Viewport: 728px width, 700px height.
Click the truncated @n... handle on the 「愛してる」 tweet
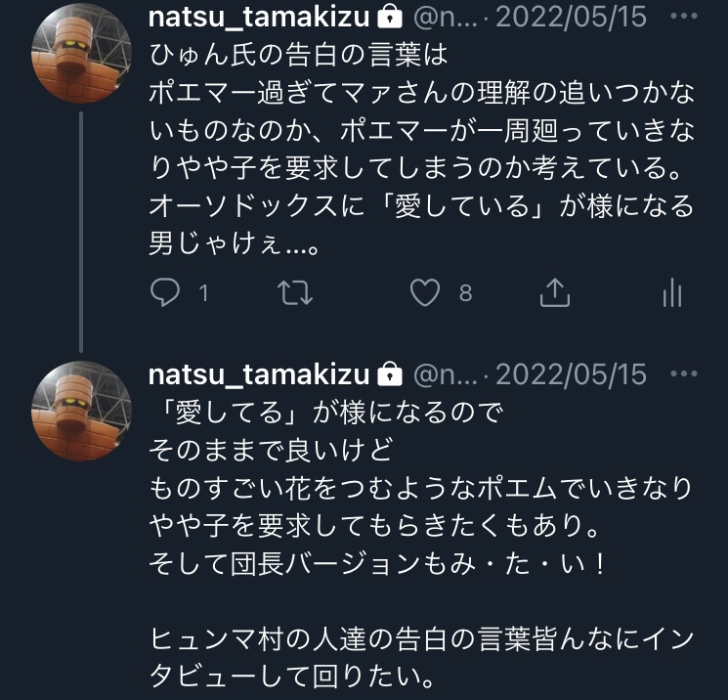pos(445,374)
